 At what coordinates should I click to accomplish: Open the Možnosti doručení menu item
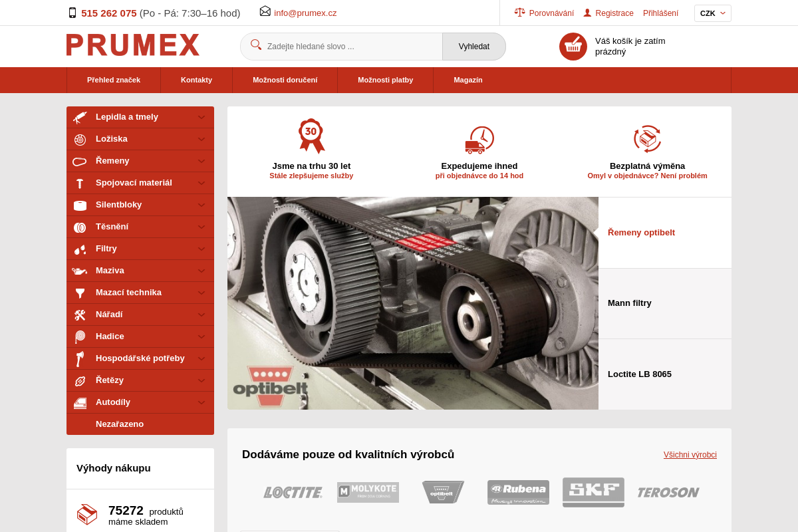[x=285, y=80]
